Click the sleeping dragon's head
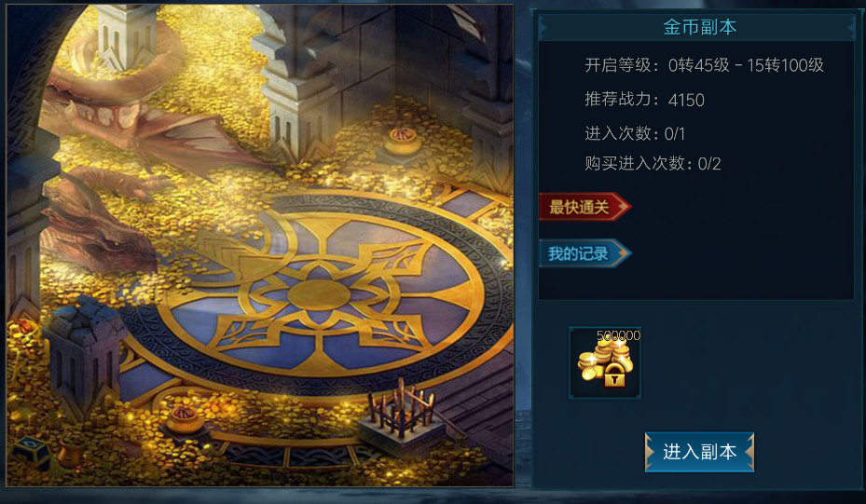The image size is (866, 504). [100, 232]
